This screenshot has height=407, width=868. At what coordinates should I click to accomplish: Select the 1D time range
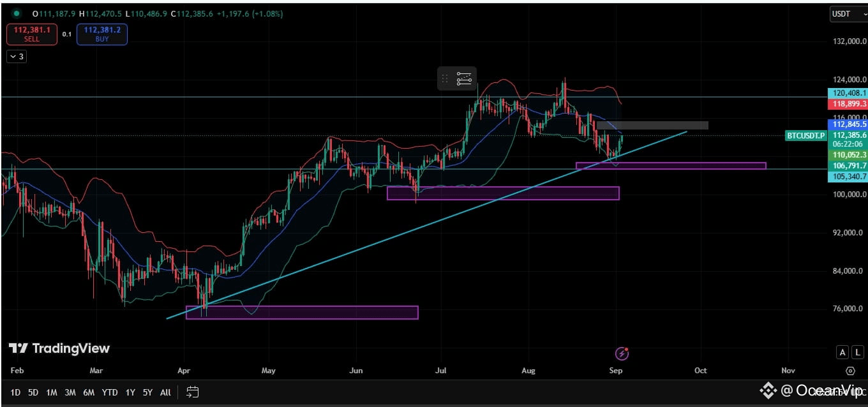16,392
